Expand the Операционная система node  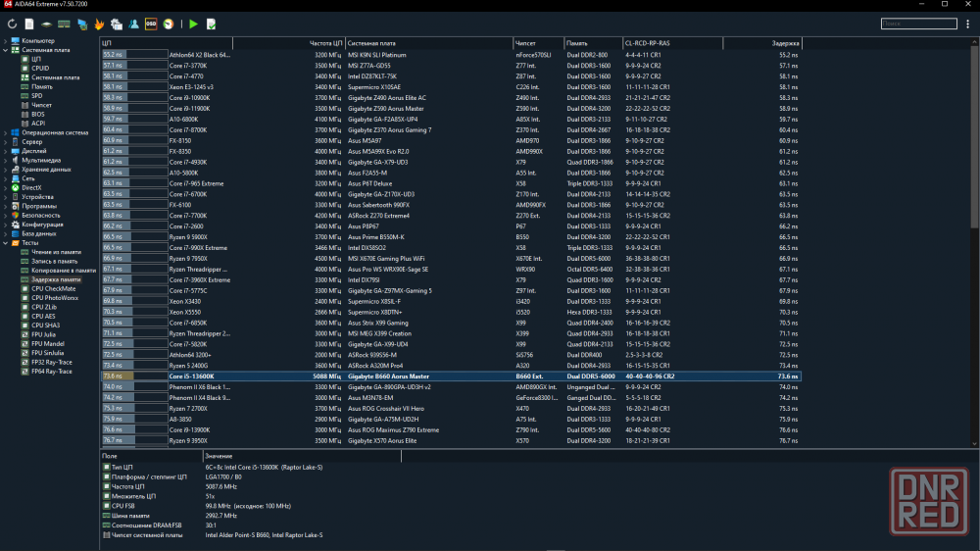click(x=6, y=132)
